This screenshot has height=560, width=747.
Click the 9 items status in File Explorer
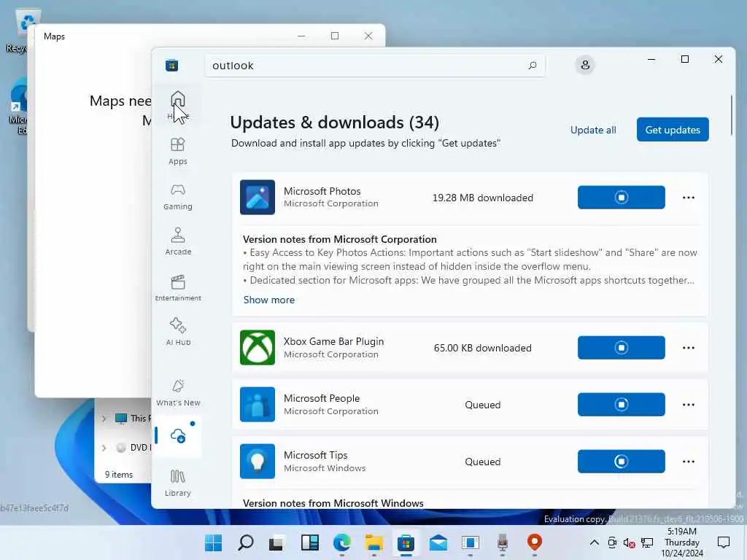pos(119,475)
